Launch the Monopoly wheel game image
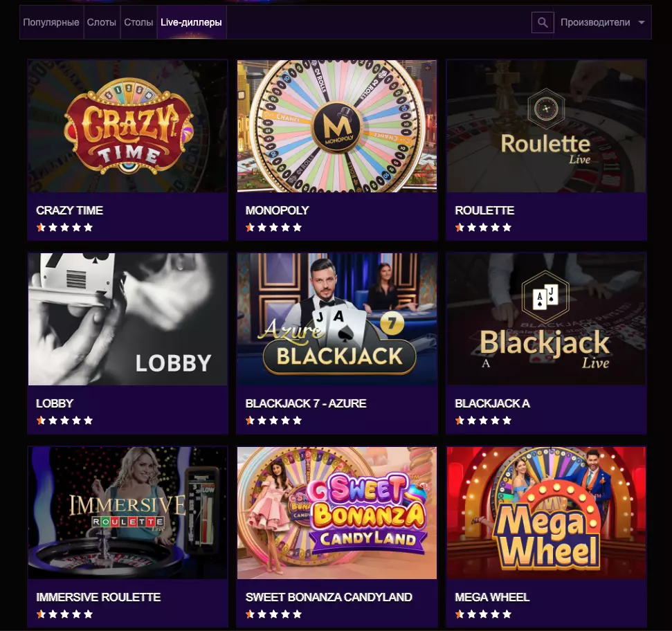The image size is (672, 631). 337,126
